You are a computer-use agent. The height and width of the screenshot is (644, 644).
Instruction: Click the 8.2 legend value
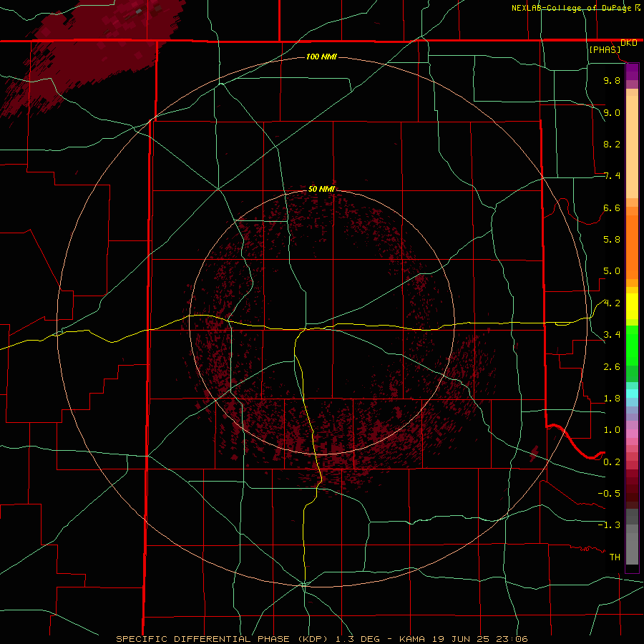pyautogui.click(x=612, y=144)
